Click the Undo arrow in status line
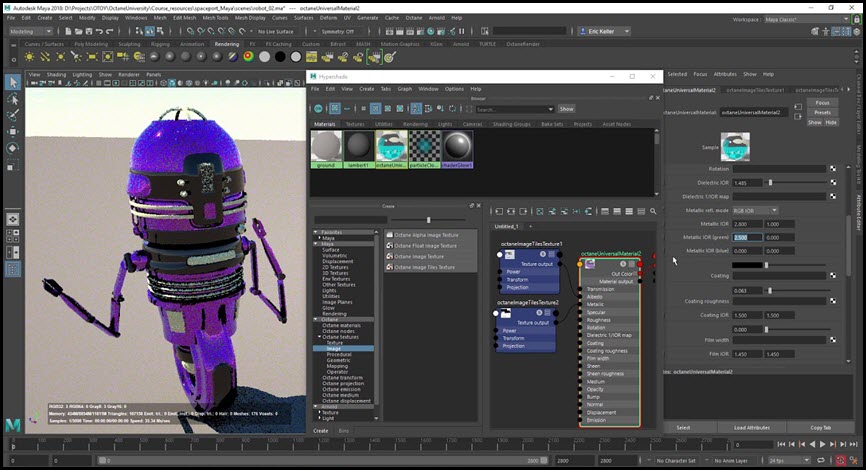The image size is (866, 470). [x=99, y=31]
